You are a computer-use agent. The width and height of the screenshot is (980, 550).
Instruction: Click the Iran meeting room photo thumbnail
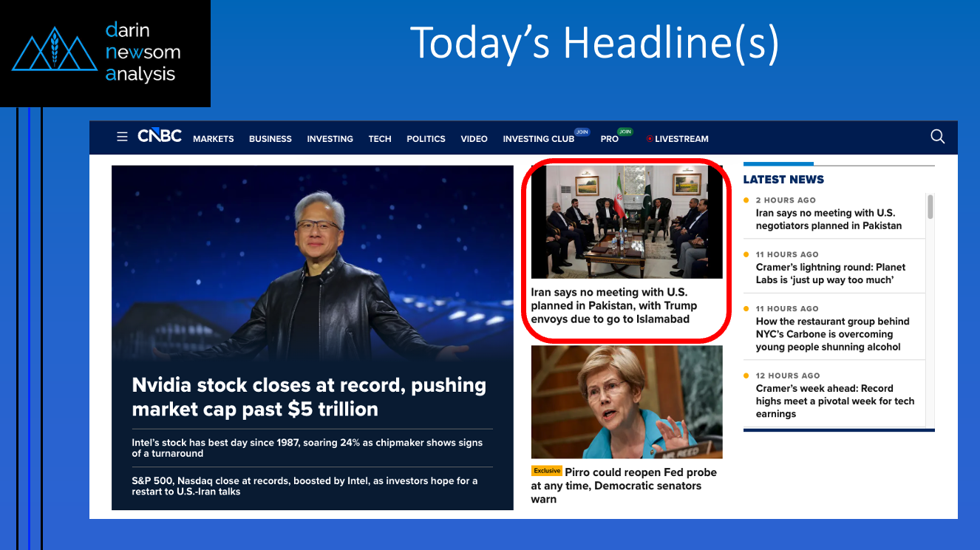coord(627,222)
